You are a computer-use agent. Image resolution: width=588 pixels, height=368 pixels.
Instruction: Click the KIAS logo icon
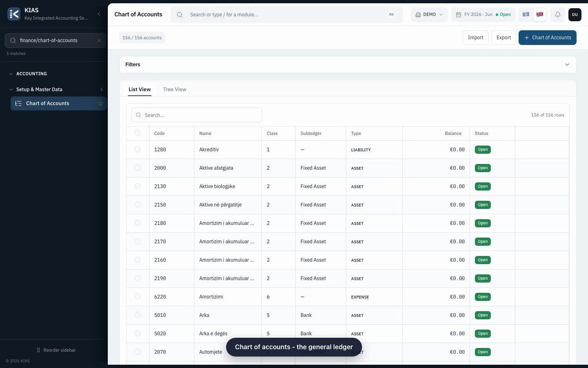(13, 14)
